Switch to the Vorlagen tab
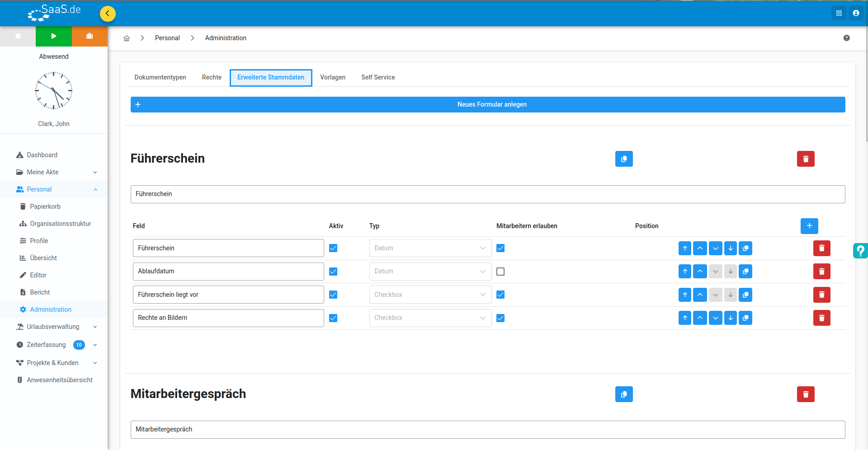Screen dimensions: 868x450 coord(333,77)
